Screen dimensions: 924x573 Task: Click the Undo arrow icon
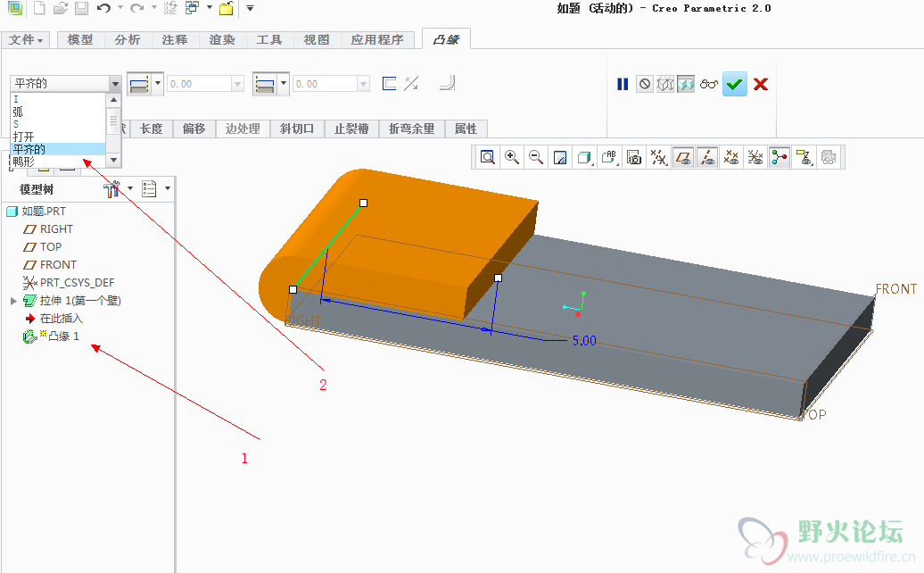103,8
